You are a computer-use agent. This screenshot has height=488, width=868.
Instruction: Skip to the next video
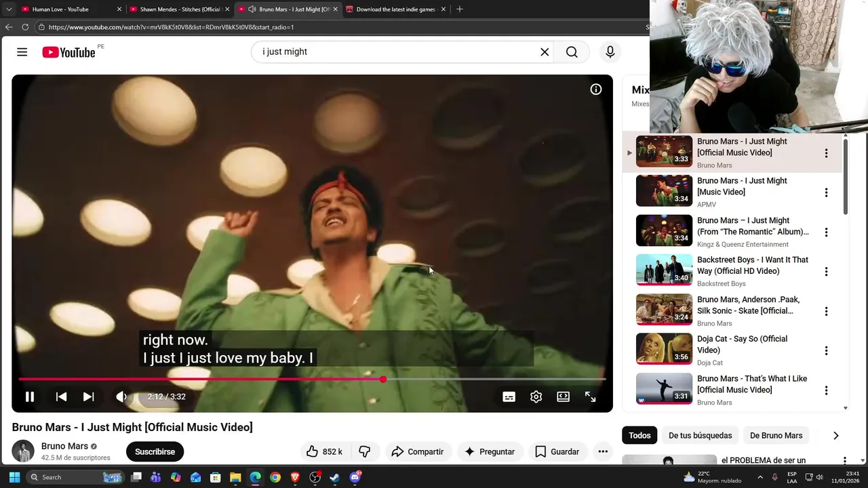point(89,396)
